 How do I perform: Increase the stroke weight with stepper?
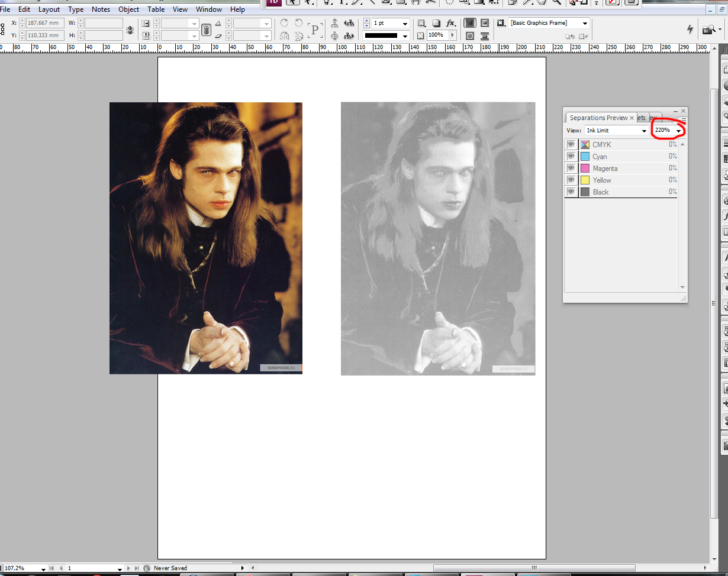tap(367, 21)
